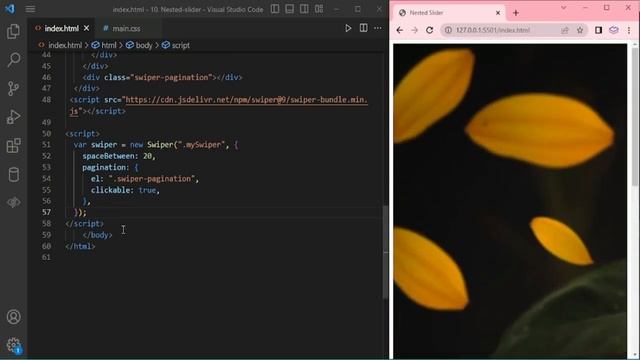Click line number 57 in the gutter
The image size is (640, 360).
coord(46,212)
